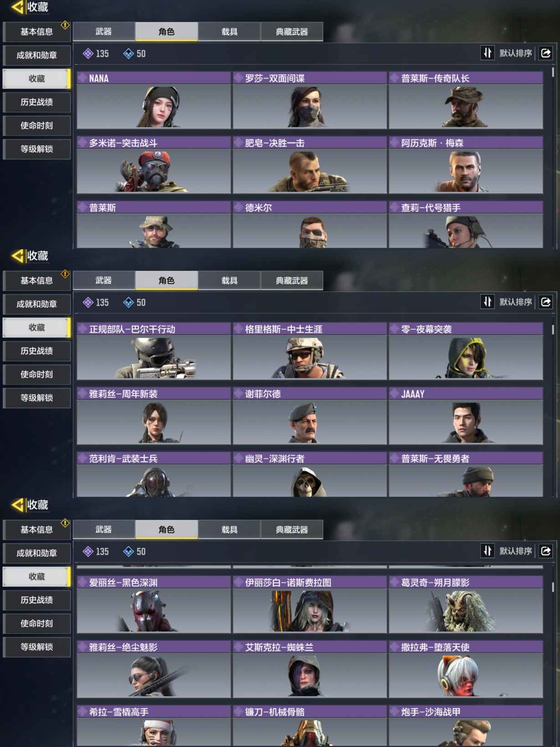
Task: Click the purple 135 currency icon above 正规部队-巴尔干行动
Action: tap(88, 302)
